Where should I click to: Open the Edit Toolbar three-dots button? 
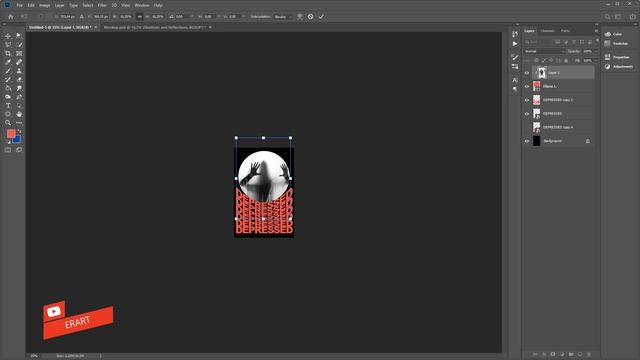19,123
